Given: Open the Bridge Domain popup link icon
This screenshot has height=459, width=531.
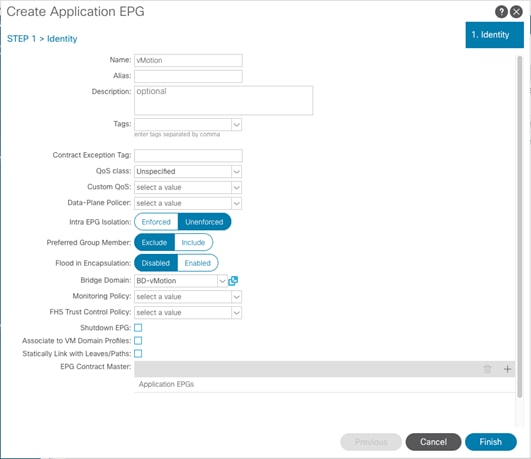Looking at the screenshot, I should [x=233, y=281].
